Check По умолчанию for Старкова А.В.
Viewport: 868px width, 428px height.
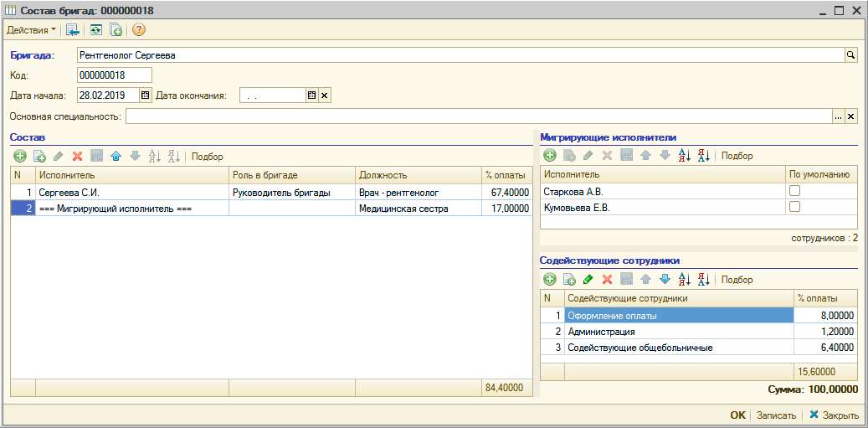coord(795,192)
